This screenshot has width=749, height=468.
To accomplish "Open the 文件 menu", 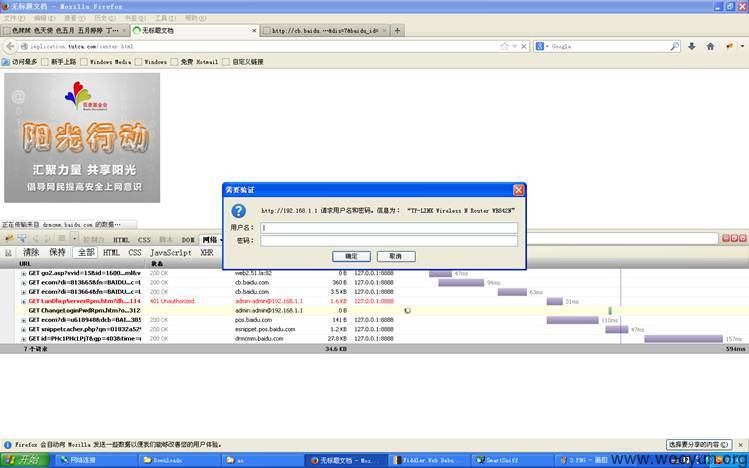I will click(x=14, y=18).
